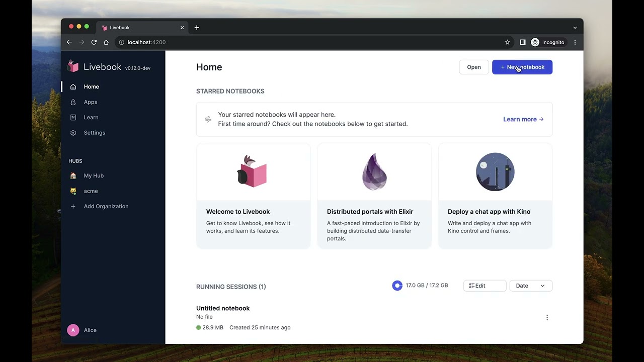Open Welcome to Livebook card image
The height and width of the screenshot is (362, 644).
(253, 172)
